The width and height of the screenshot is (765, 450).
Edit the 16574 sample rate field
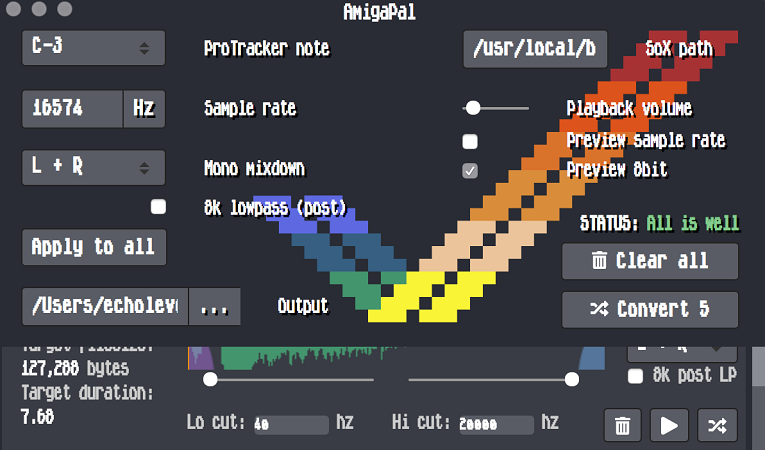tap(72, 109)
